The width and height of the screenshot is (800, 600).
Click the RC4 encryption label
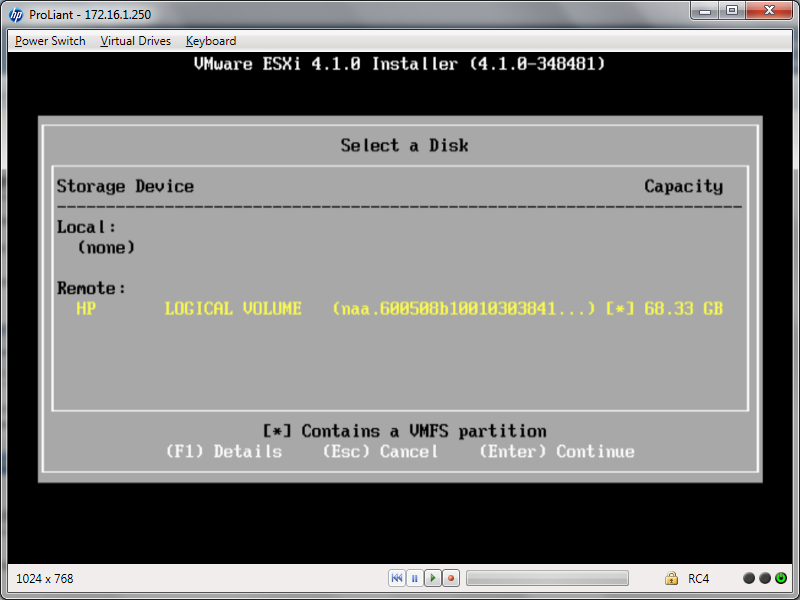pyautogui.click(x=698, y=579)
